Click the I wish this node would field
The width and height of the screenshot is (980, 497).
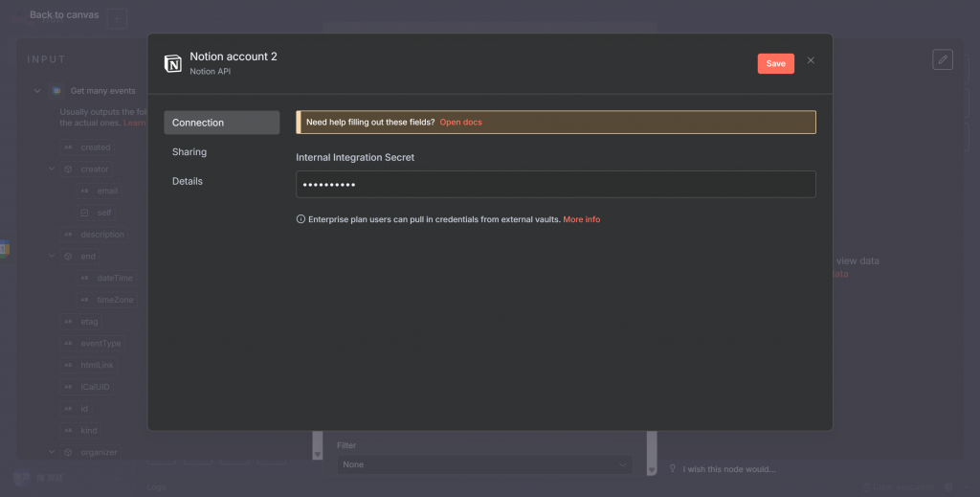(x=728, y=469)
